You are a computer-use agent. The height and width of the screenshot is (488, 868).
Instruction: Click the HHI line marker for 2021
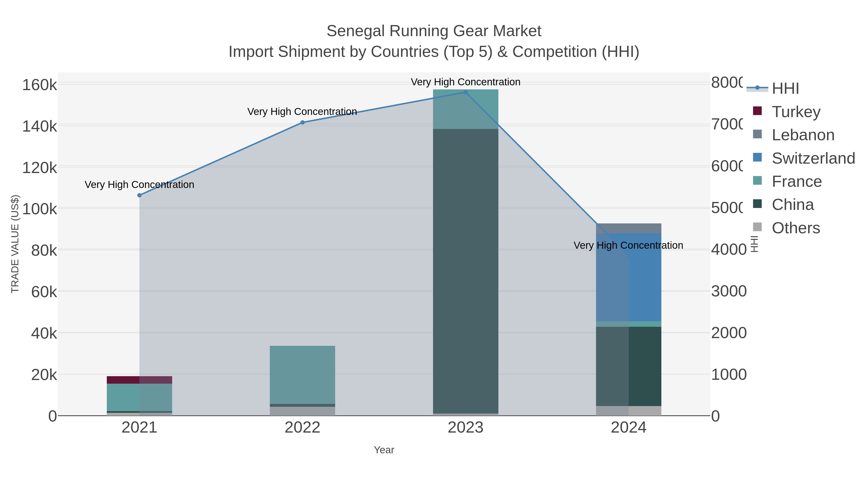tap(140, 195)
